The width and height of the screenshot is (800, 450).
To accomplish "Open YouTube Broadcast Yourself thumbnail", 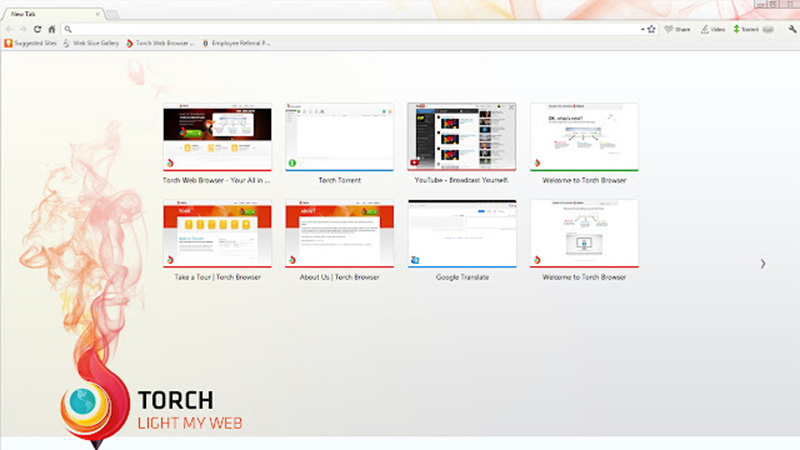I will click(x=462, y=137).
